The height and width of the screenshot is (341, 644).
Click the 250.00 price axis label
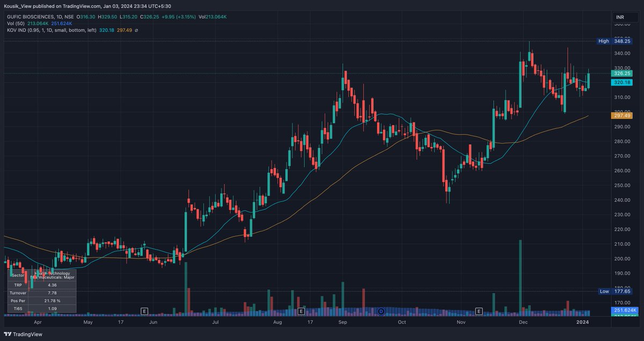click(621, 185)
